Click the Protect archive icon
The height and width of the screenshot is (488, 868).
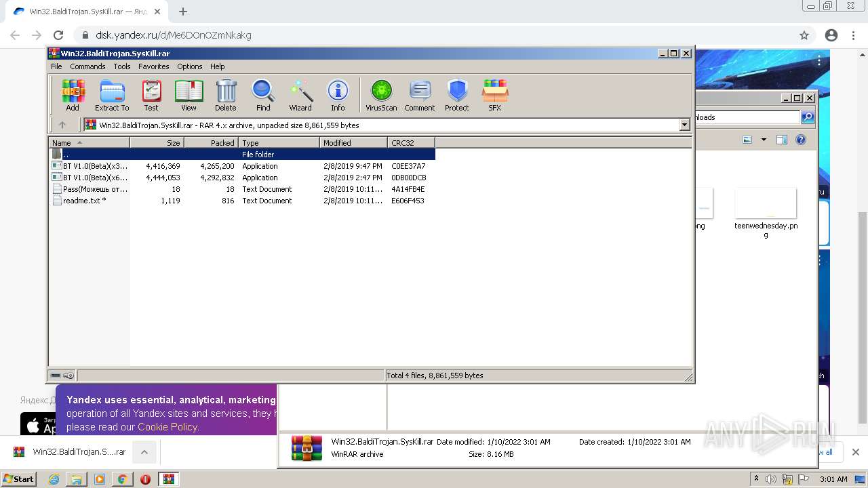point(457,95)
